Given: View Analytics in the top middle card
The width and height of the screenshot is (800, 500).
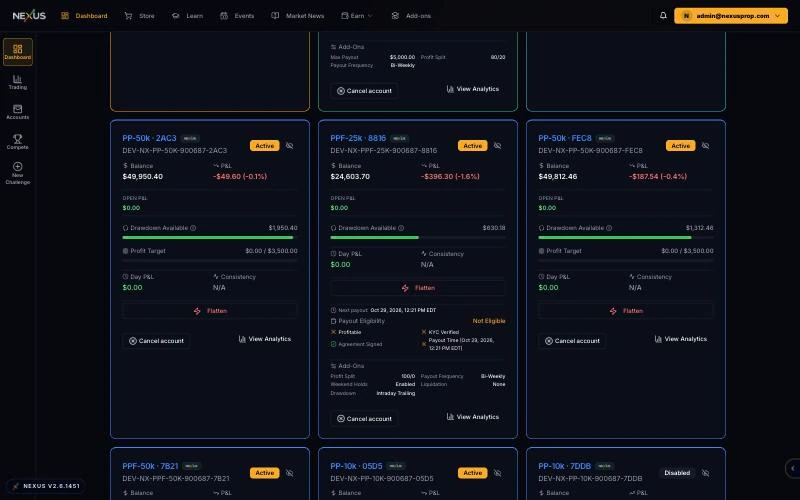Looking at the screenshot, I should point(473,89).
